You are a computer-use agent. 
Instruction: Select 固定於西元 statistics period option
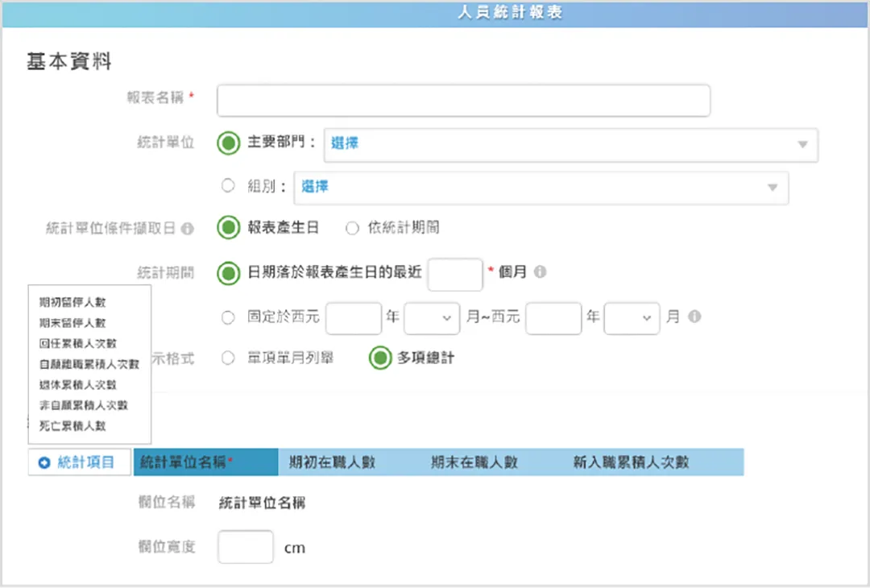(x=228, y=318)
